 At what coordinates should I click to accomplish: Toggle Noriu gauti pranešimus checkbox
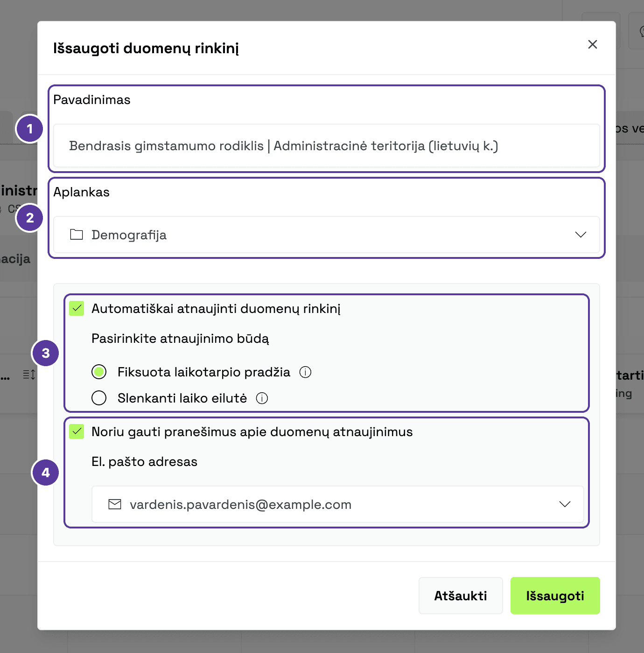point(77,431)
